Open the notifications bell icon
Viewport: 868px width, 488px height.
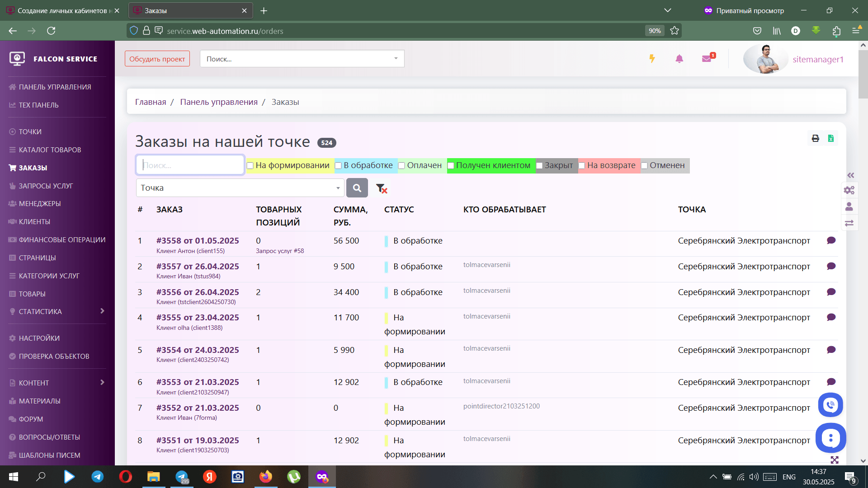coord(679,59)
